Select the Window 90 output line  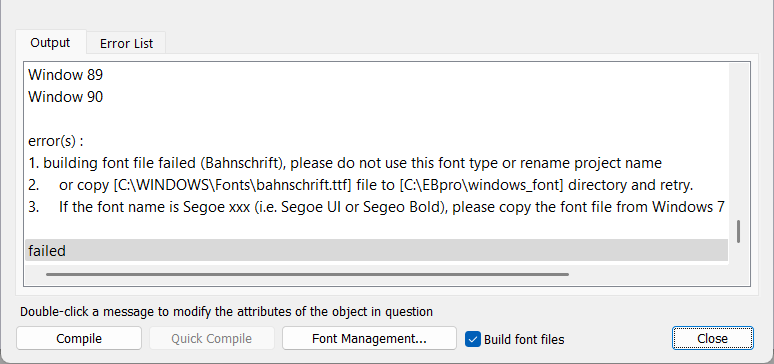[377, 97]
